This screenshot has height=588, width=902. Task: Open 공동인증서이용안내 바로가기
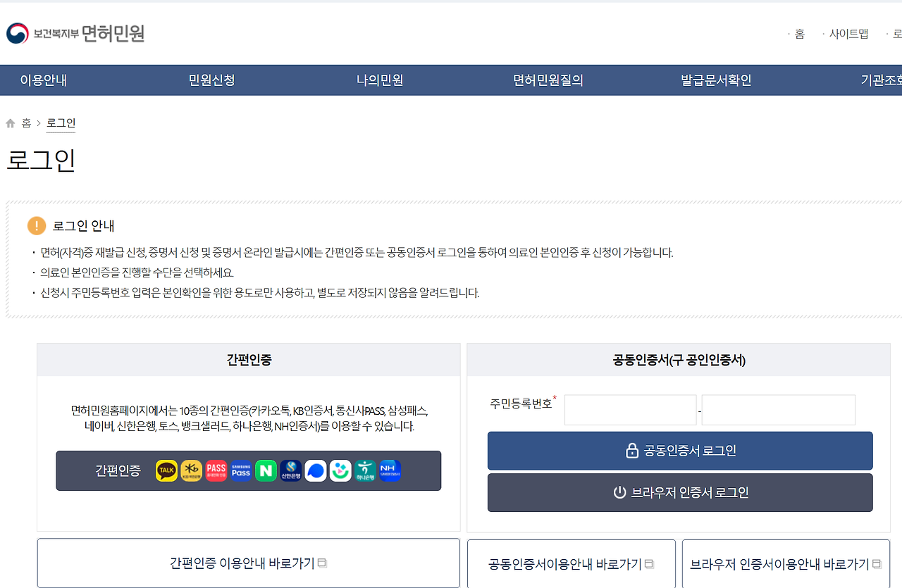click(572, 564)
